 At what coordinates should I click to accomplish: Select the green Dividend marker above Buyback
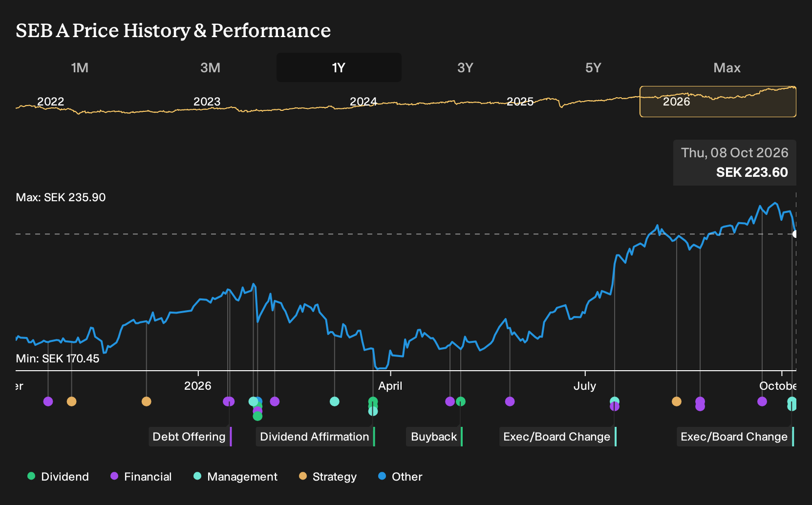pyautogui.click(x=461, y=401)
